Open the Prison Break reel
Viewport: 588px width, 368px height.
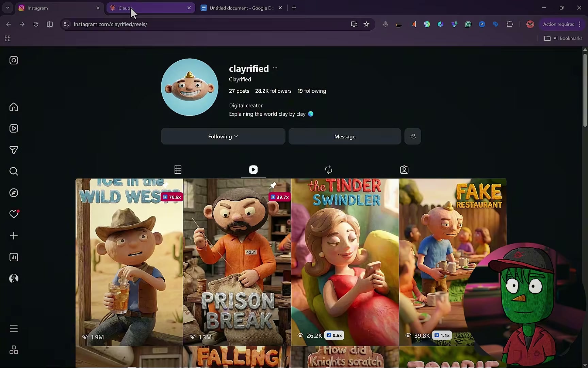237,262
